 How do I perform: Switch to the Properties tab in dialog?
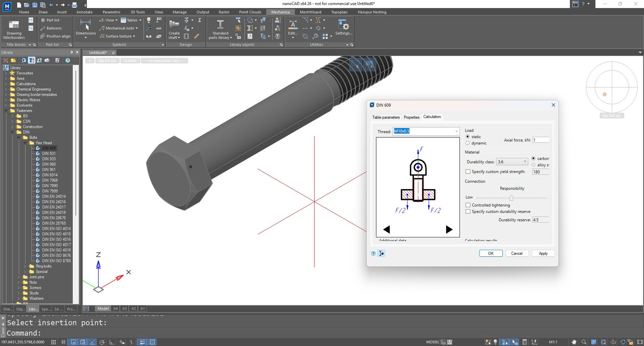411,117
